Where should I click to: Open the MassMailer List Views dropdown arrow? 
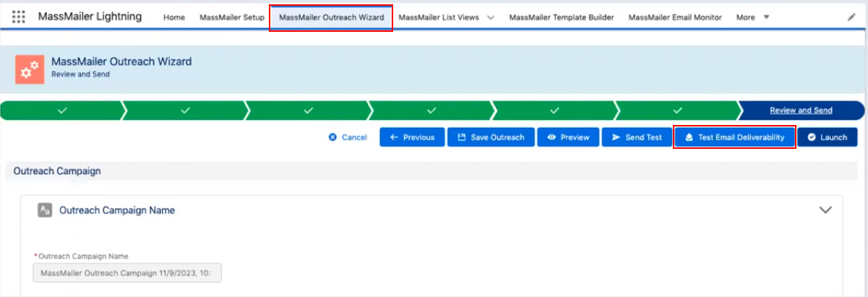pyautogui.click(x=491, y=17)
